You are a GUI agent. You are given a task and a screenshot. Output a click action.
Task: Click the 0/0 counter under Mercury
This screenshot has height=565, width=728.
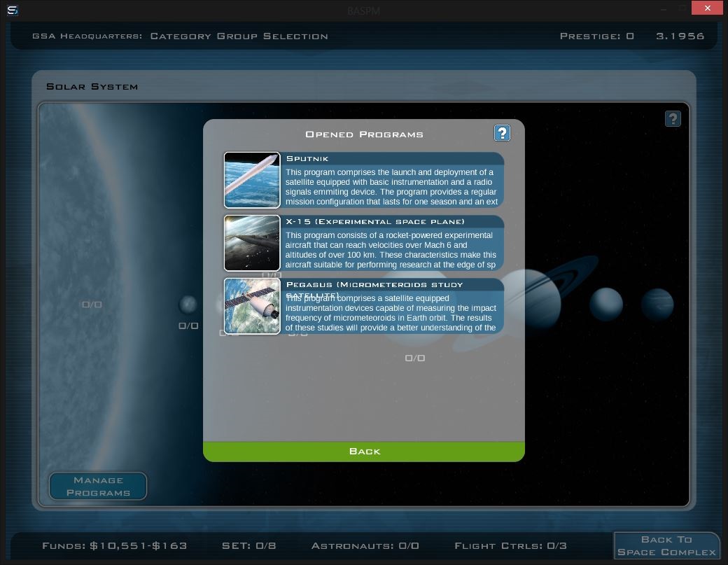(x=188, y=326)
